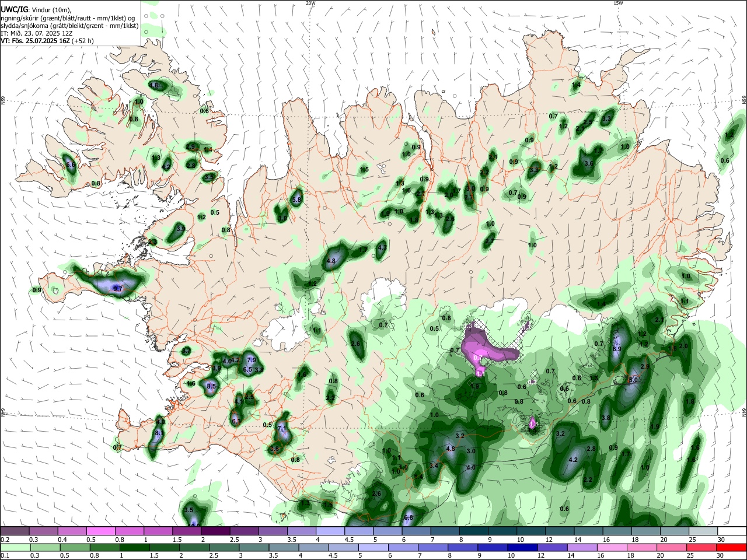Viewport: 747px width, 560px height.
Task: Pick the red 30 swatch in the lower rain legend row
Action: tap(731, 547)
